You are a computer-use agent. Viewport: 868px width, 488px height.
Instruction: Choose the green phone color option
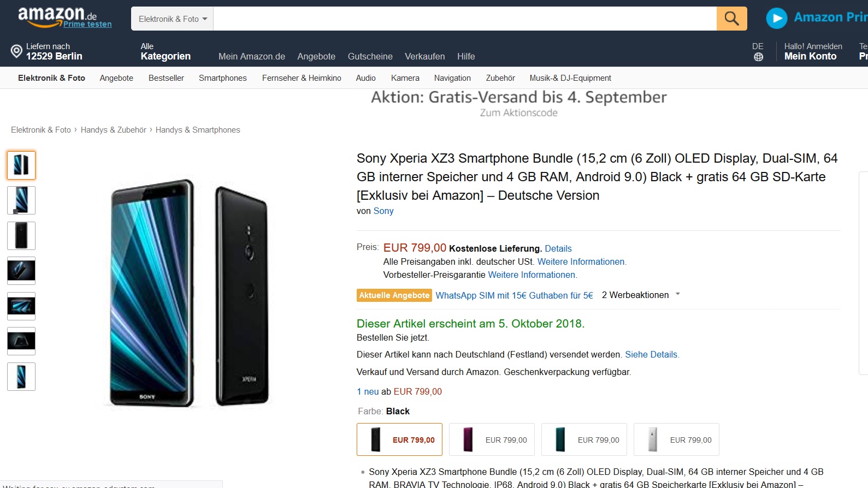coord(584,439)
